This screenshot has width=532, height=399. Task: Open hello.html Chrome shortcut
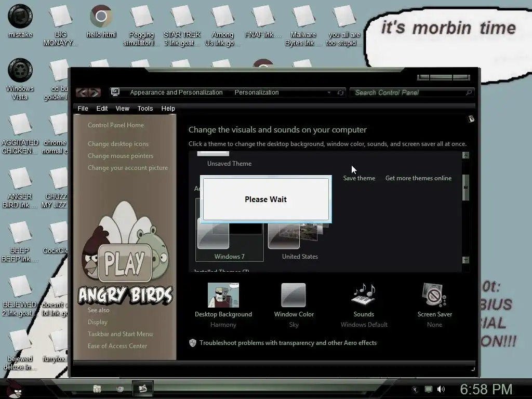pyautogui.click(x=101, y=21)
